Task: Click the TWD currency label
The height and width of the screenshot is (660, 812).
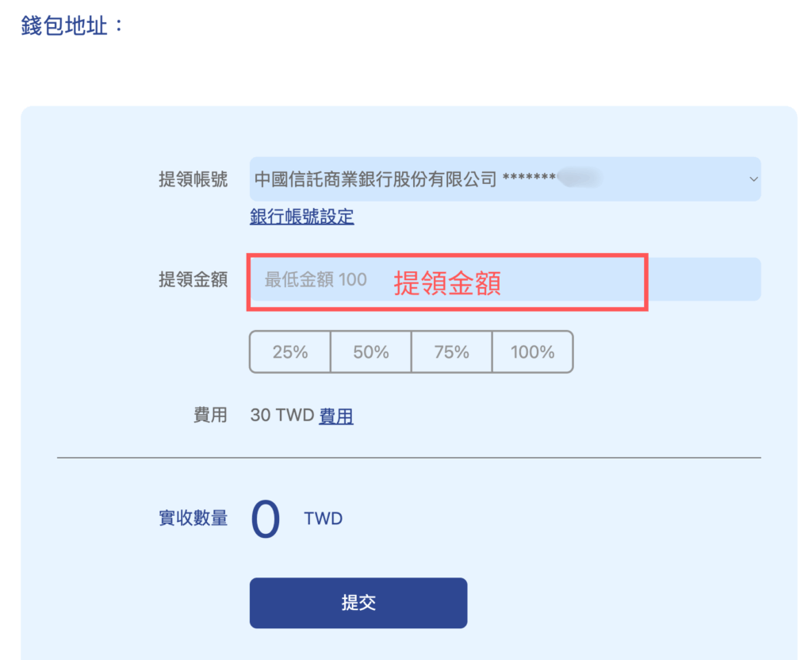Action: point(321,519)
